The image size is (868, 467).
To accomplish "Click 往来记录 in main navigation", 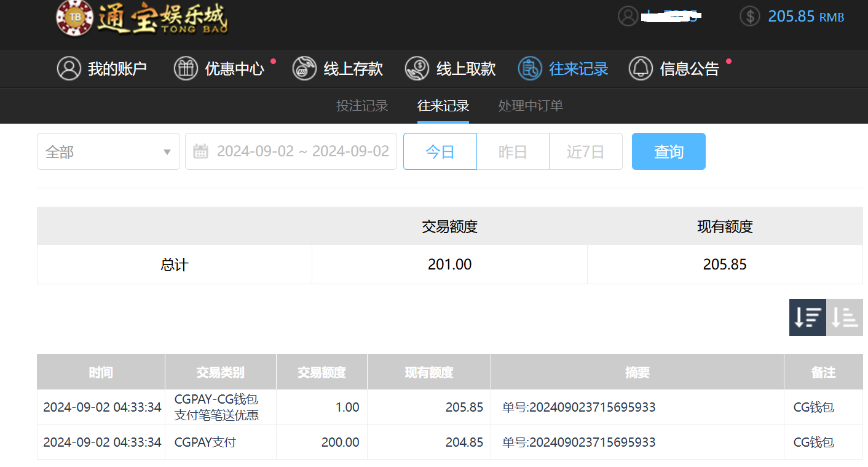I will (x=563, y=68).
